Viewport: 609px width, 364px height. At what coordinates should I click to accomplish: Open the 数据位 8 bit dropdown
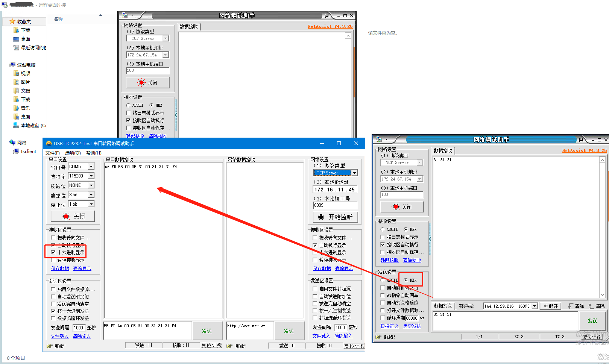click(91, 195)
